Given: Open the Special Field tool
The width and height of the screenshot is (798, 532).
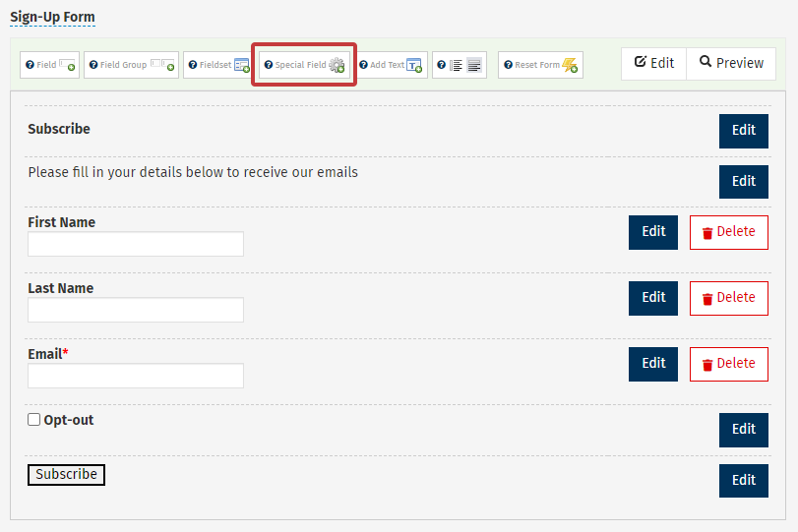Looking at the screenshot, I should pos(304,65).
